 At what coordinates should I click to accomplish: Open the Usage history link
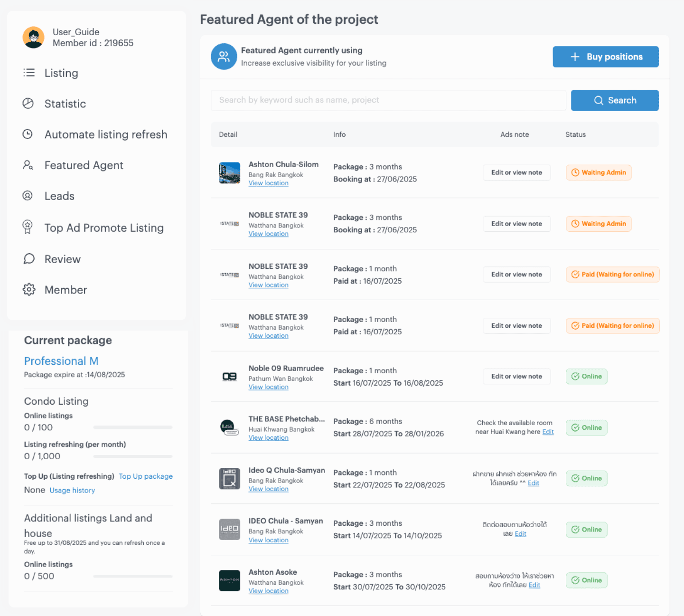(72, 490)
